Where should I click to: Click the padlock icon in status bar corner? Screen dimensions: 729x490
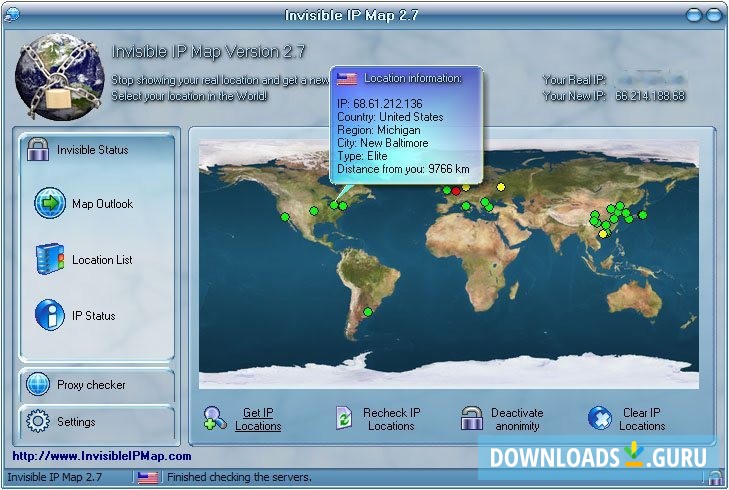(715, 477)
